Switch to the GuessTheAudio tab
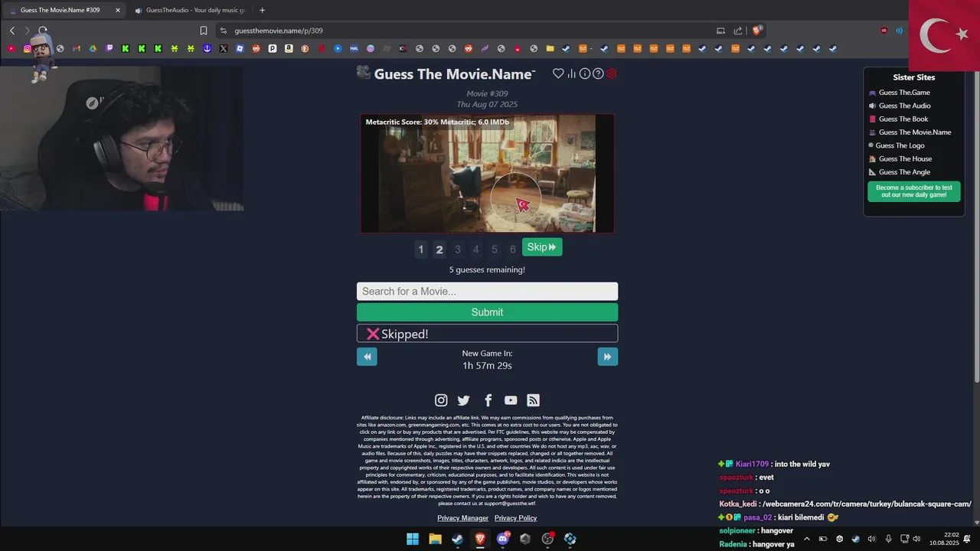This screenshot has height=551, width=980. pyautogui.click(x=189, y=10)
